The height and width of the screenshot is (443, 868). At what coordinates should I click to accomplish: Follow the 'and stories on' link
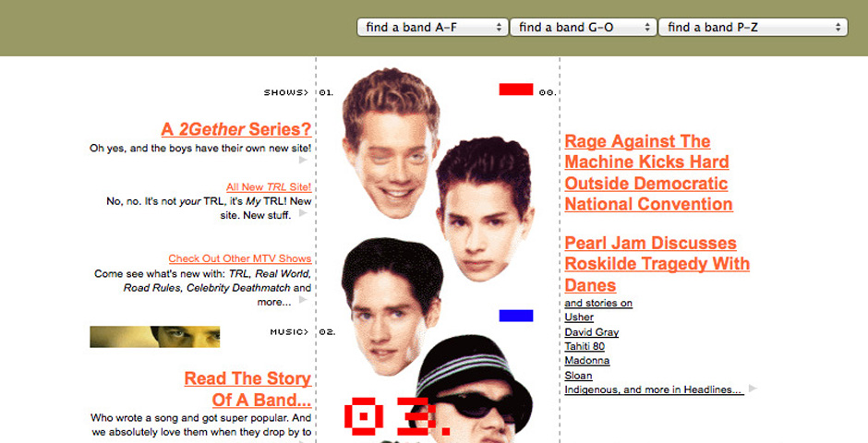(x=598, y=303)
